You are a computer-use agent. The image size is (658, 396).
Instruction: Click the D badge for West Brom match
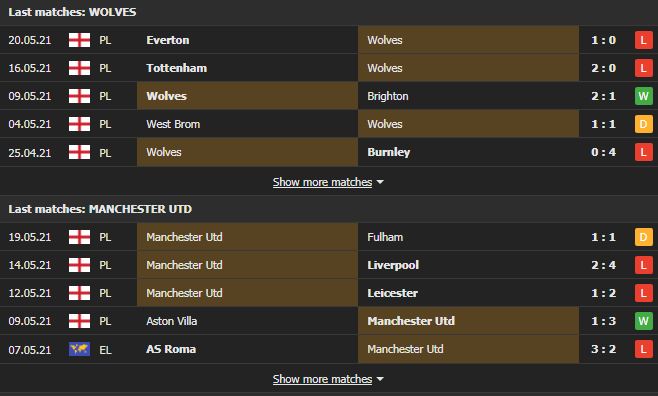(x=643, y=124)
